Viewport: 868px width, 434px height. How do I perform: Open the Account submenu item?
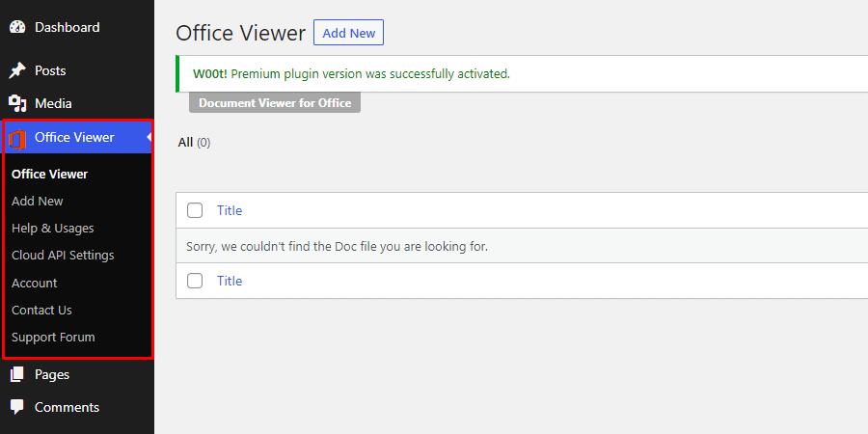[x=35, y=283]
